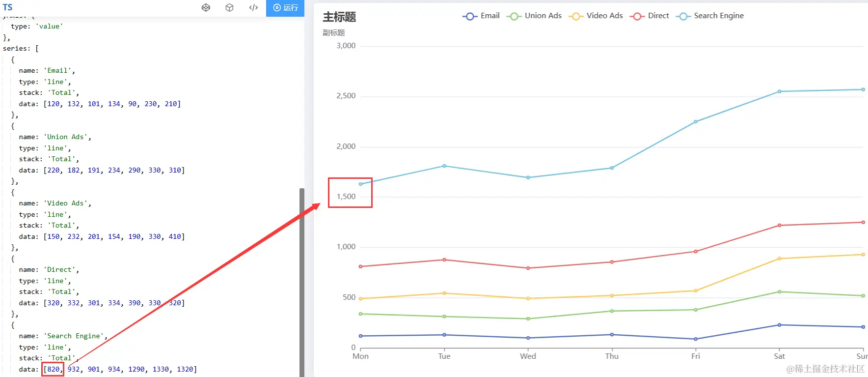Screen dimensions: 868x377
Task: Toggle the Video Ads legend item
Action: [x=596, y=16]
